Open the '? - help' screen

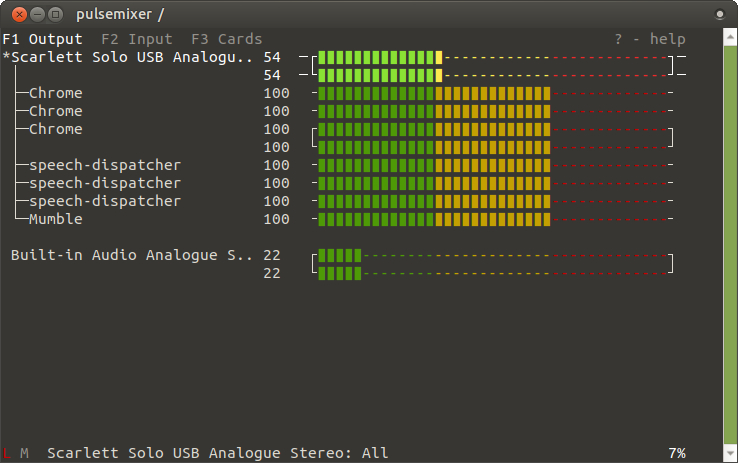(x=650, y=39)
